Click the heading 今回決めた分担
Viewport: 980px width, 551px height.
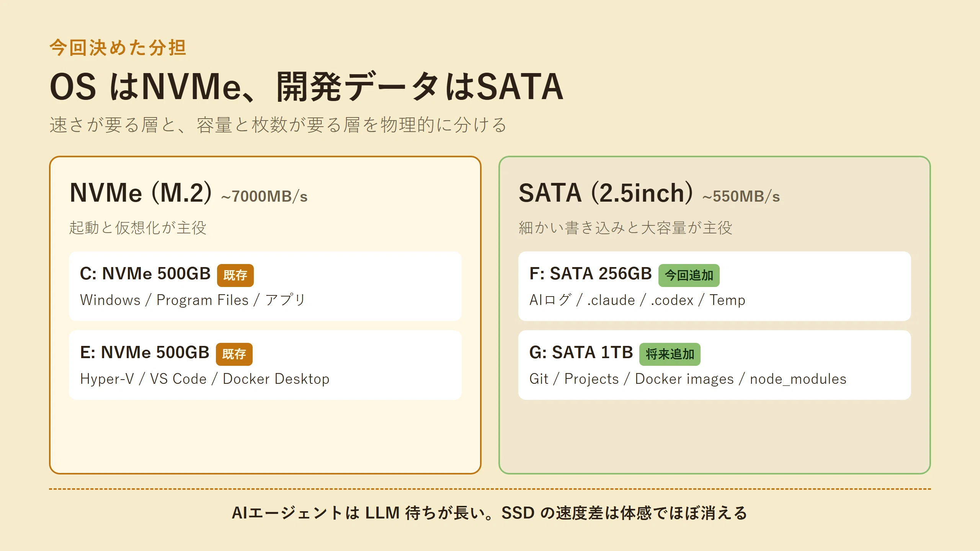pyautogui.click(x=118, y=48)
